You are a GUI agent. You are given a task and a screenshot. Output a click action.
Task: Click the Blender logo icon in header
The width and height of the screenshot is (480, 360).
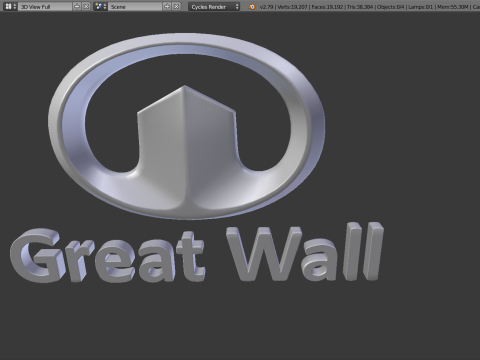point(252,6)
